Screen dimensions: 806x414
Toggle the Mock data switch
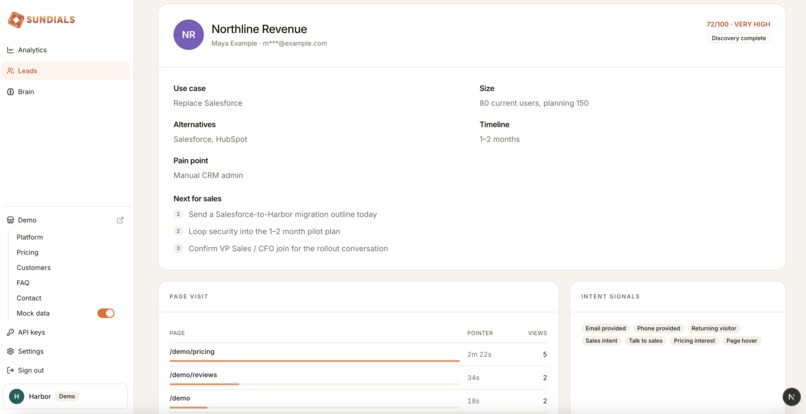point(106,313)
